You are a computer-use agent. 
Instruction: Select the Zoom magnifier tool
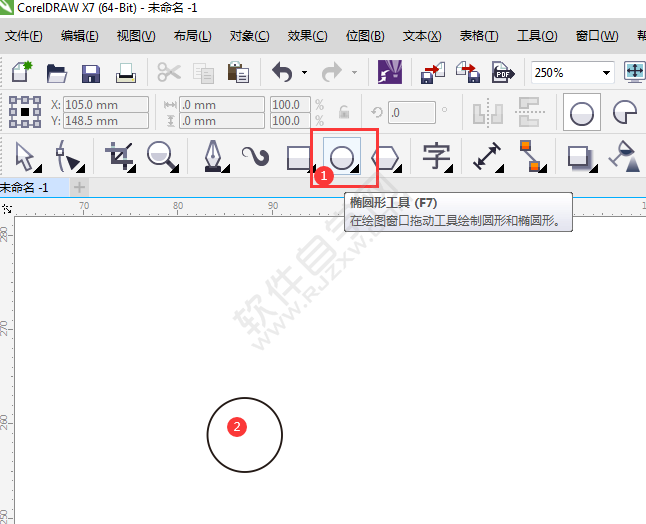[163, 157]
